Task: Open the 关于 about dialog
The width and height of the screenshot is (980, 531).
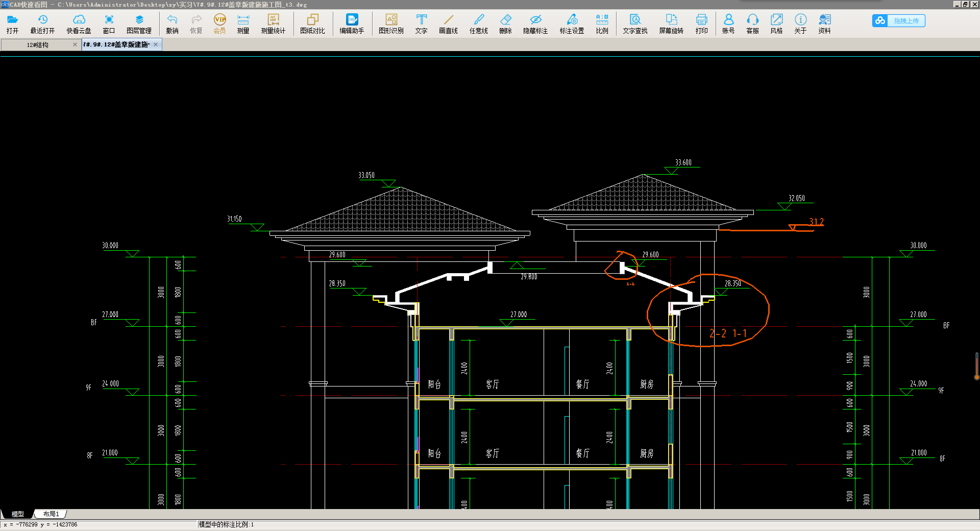Action: 800,24
